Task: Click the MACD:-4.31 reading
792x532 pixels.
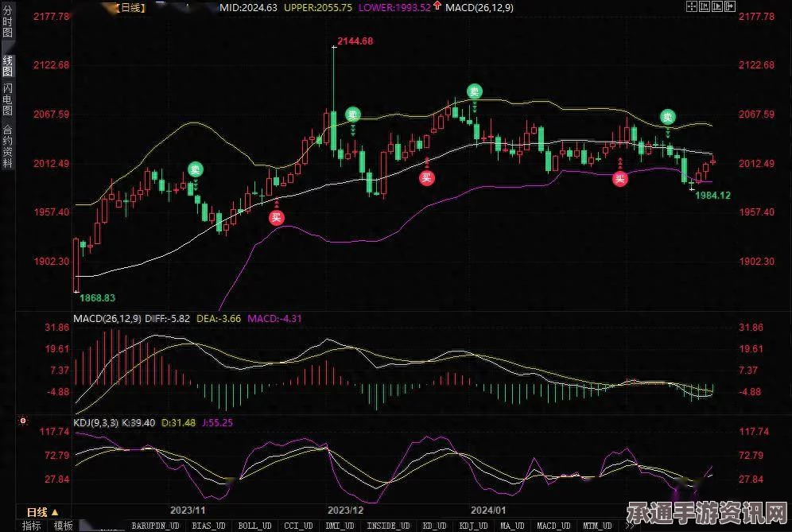Action: pyautogui.click(x=274, y=319)
